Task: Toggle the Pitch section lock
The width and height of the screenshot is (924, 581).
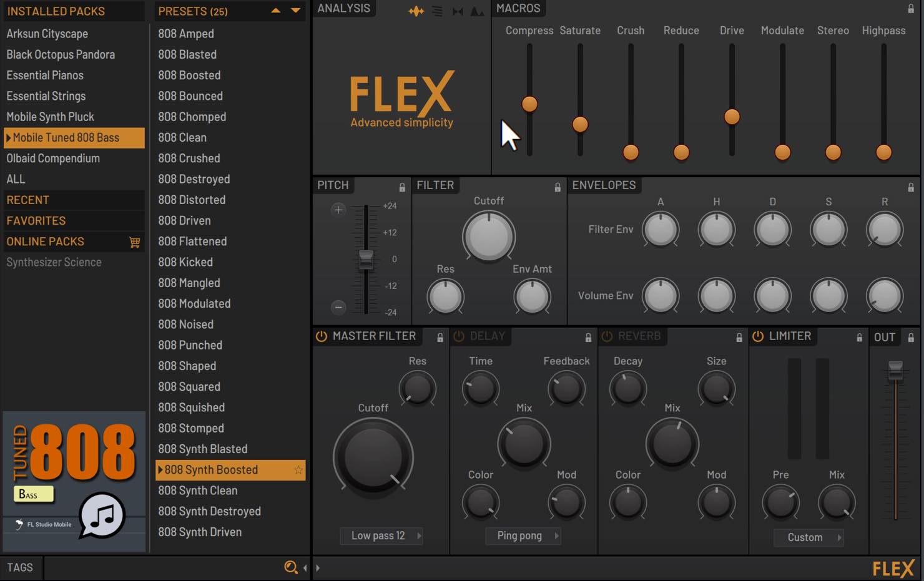Action: (x=402, y=187)
